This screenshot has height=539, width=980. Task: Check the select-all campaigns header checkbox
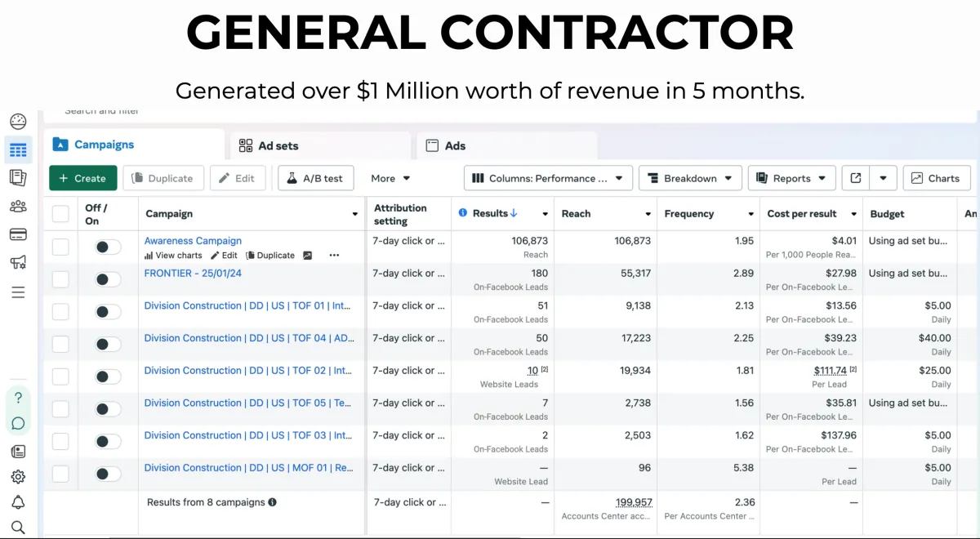click(x=60, y=214)
